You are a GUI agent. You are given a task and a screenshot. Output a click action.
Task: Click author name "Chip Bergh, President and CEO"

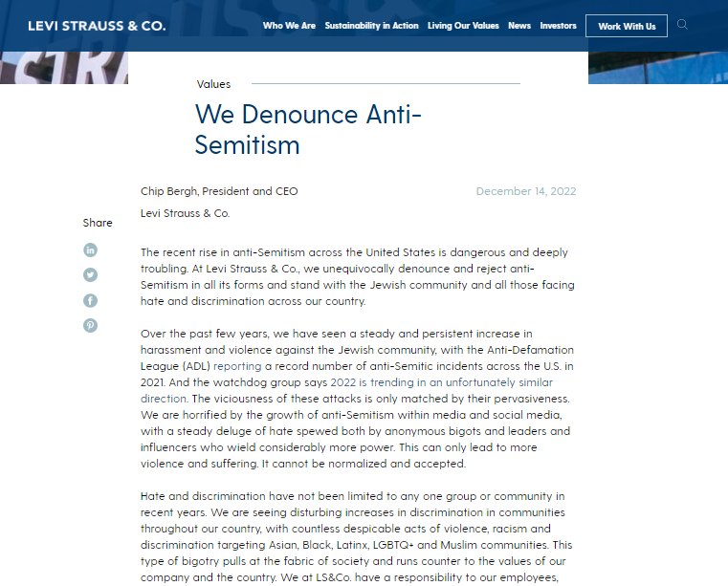coord(219,191)
